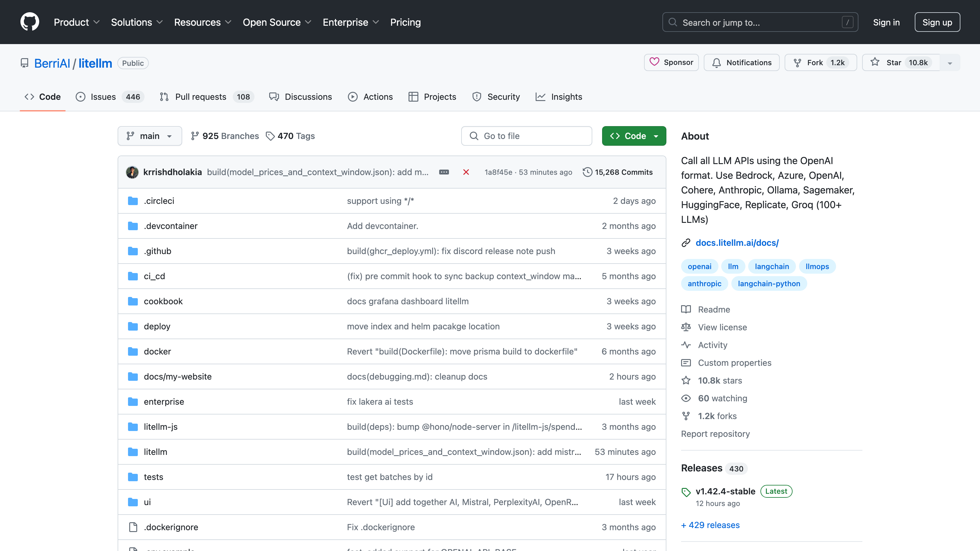Open the GitHub homepage logo
The height and width of the screenshot is (551, 980).
coord(30,22)
